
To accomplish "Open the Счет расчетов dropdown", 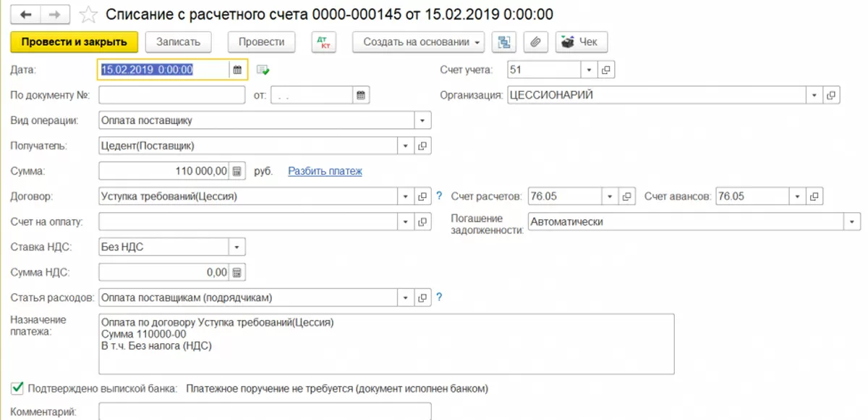I will [x=610, y=196].
